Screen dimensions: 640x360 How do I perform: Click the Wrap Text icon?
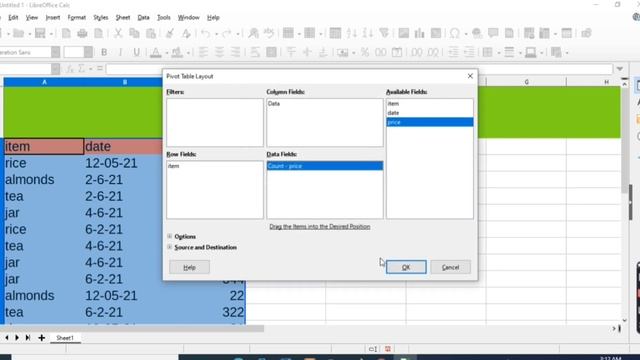click(255, 52)
